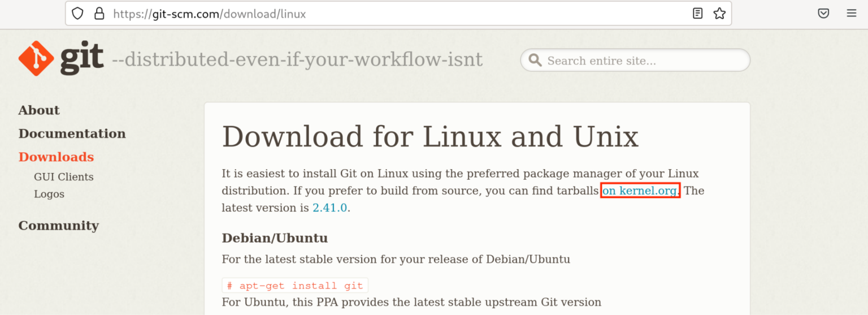Click the shield tracking protection icon
The height and width of the screenshot is (315, 868).
[x=77, y=14]
